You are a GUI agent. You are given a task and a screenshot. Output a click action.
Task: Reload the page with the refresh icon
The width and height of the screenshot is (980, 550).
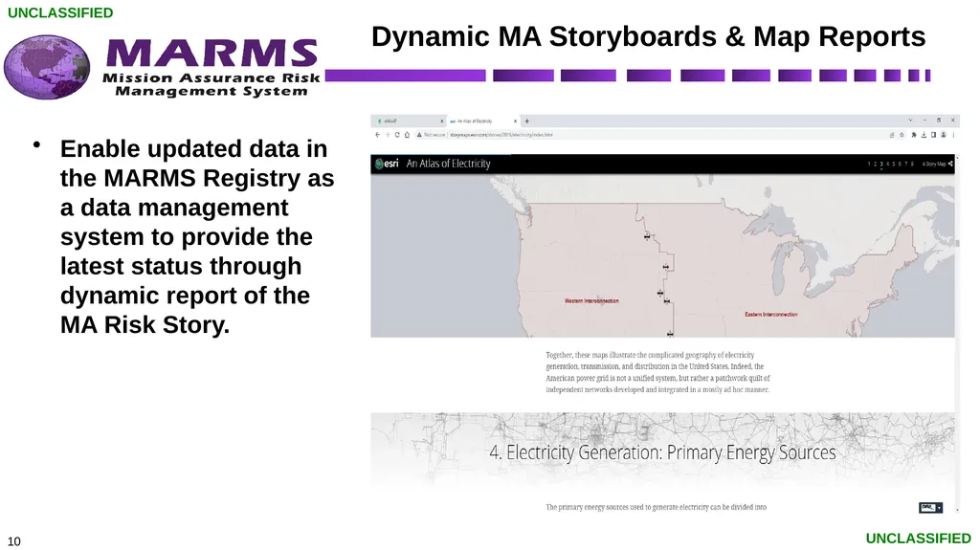[x=397, y=134]
